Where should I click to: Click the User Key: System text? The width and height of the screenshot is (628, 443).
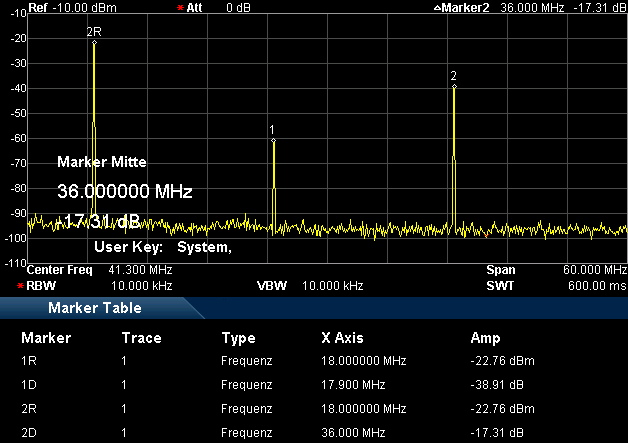tap(163, 247)
